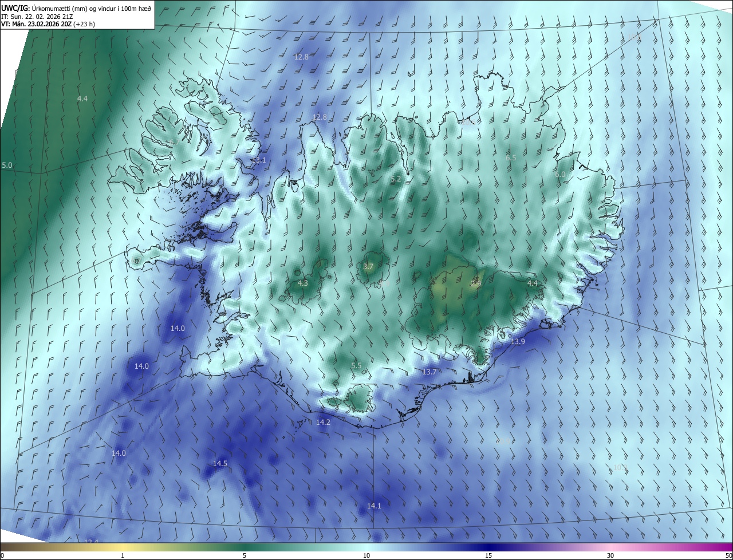Select the 5 tick on the color scale

245,555
